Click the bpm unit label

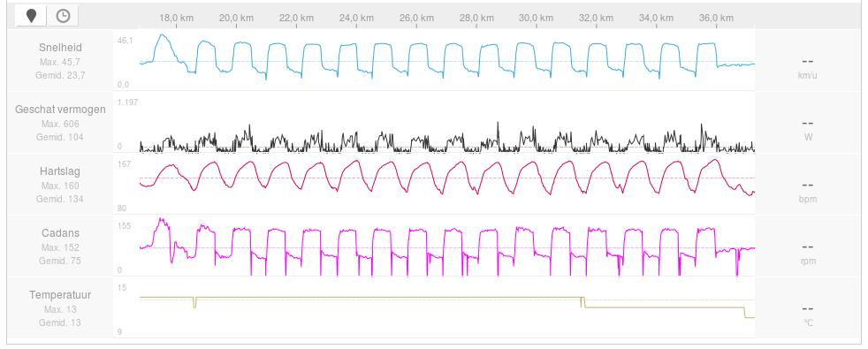pyautogui.click(x=808, y=199)
